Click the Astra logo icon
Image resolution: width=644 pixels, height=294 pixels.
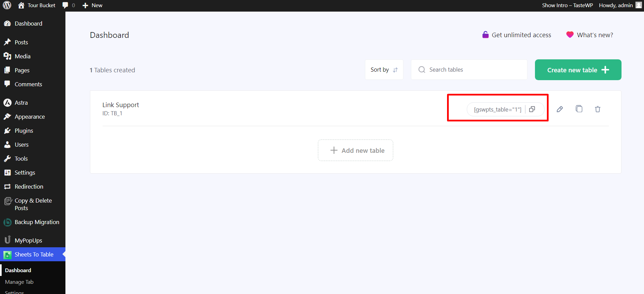7,102
